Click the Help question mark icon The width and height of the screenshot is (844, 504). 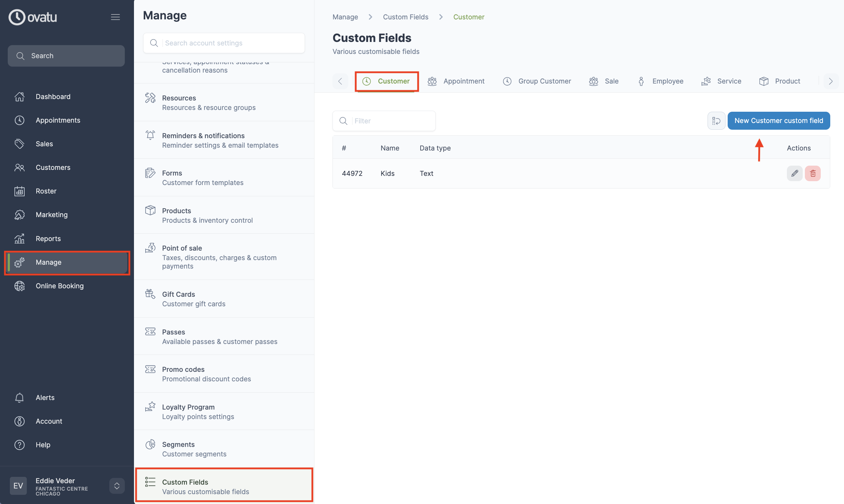click(19, 445)
